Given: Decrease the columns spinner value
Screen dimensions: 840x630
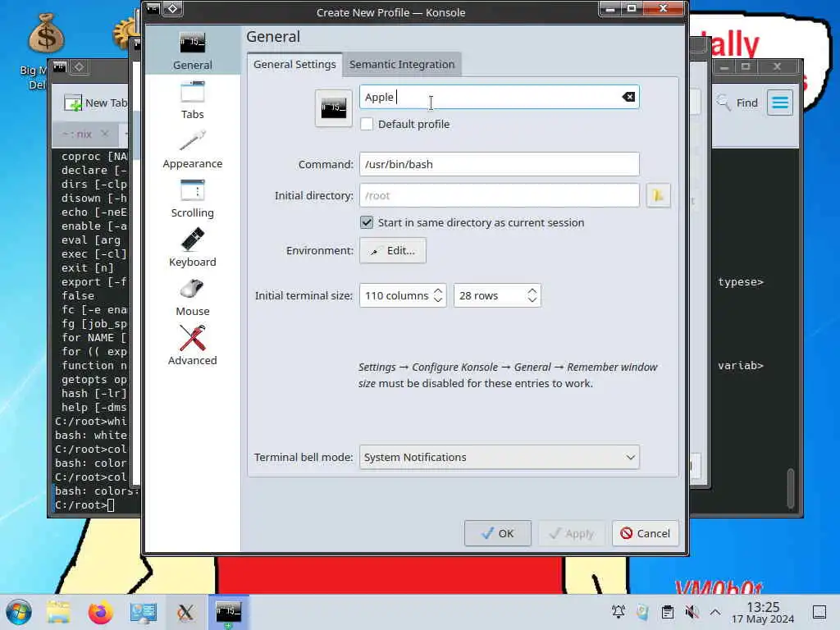Looking at the screenshot, I should [x=438, y=300].
